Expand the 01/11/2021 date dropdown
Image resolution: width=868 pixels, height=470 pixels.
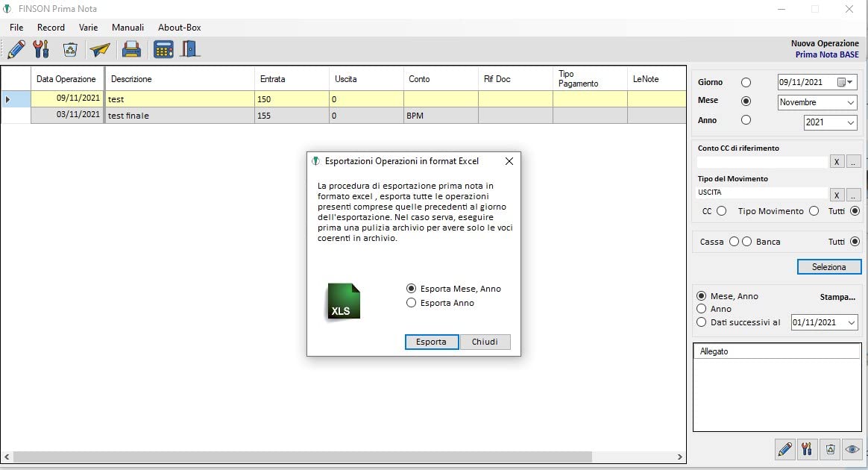coord(824,322)
